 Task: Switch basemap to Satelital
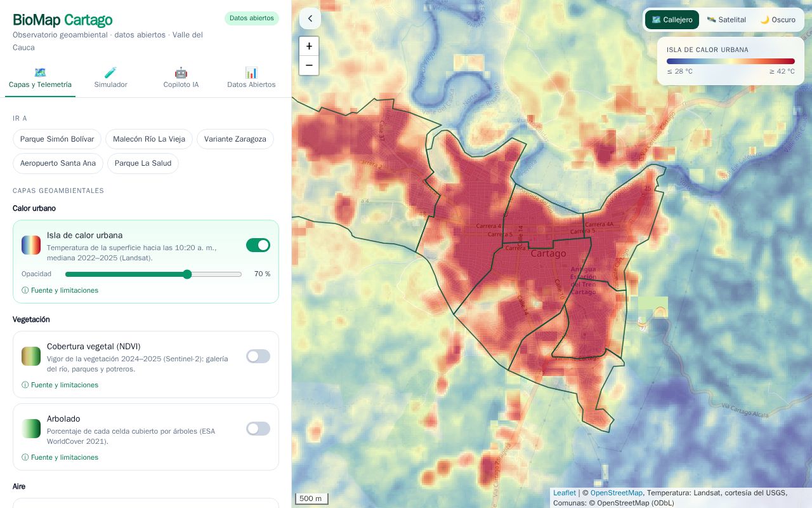726,20
